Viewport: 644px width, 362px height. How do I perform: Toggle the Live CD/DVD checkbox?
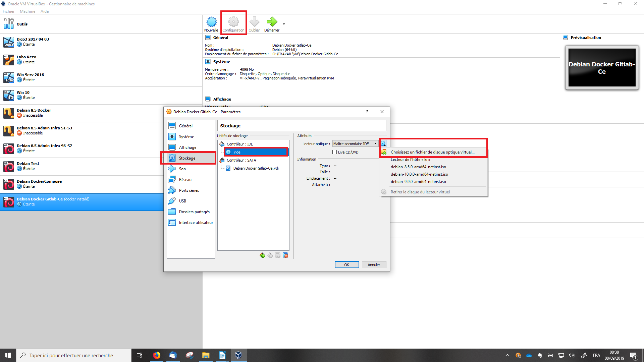[334, 152]
